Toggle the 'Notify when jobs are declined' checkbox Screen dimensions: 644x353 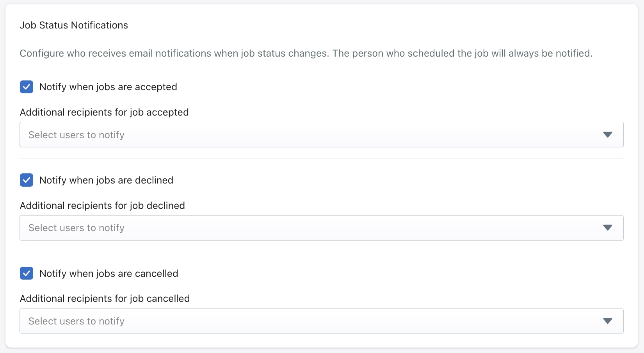pyautogui.click(x=27, y=180)
